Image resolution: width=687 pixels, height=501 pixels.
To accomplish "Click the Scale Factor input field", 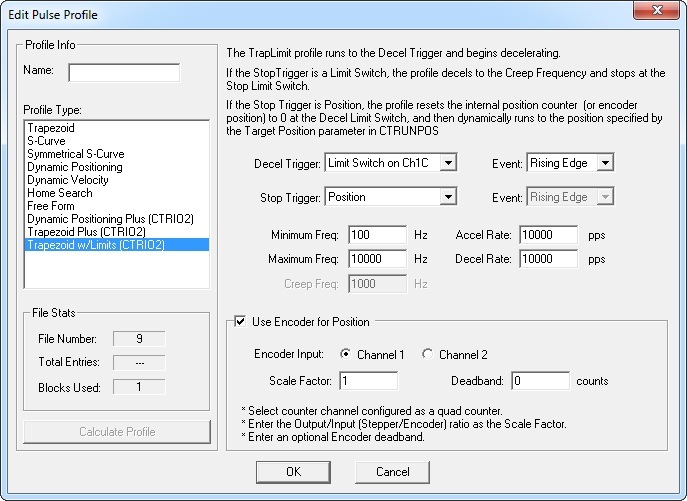I will (x=368, y=380).
